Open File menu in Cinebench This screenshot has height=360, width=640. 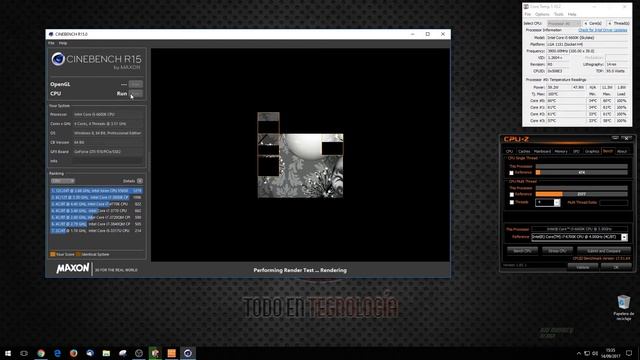[51, 43]
